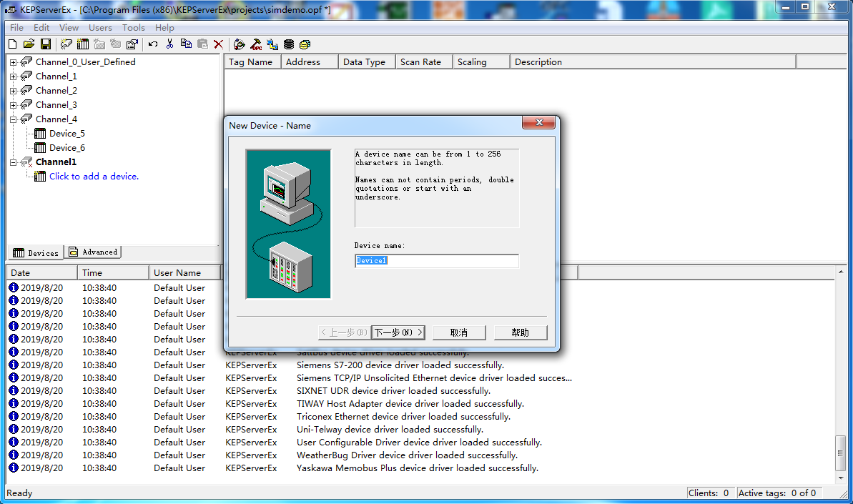
Task: Click the Device_5 device icon in tree
Action: pyautogui.click(x=40, y=133)
